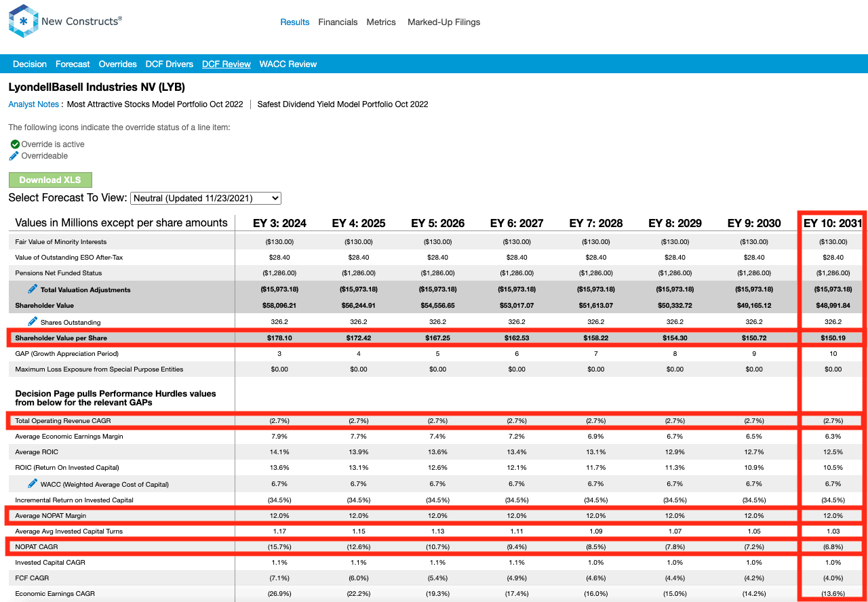The width and height of the screenshot is (868, 602).
Task: Open Most Attractive Stocks Model Portfolio Oct 2022
Action: click(x=155, y=104)
